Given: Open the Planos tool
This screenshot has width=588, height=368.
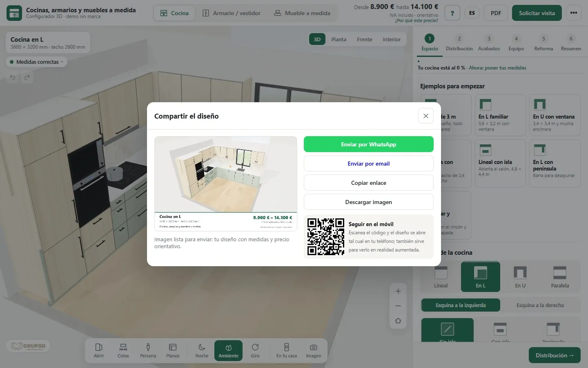Looking at the screenshot, I should 173,351.
